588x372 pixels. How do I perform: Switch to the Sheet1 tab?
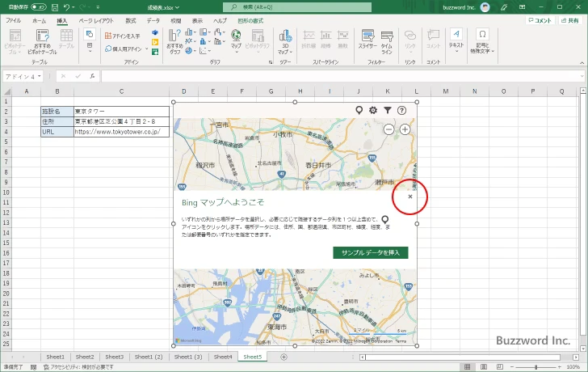pyautogui.click(x=55, y=357)
